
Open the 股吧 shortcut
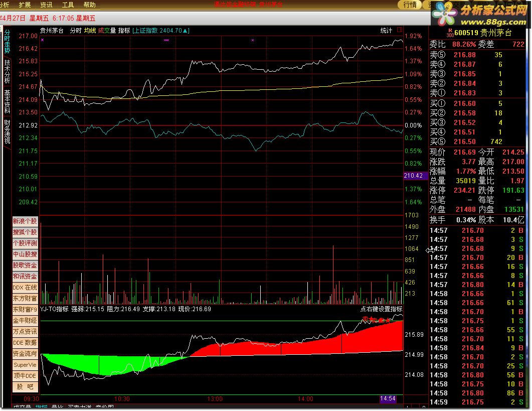[x=25, y=387]
